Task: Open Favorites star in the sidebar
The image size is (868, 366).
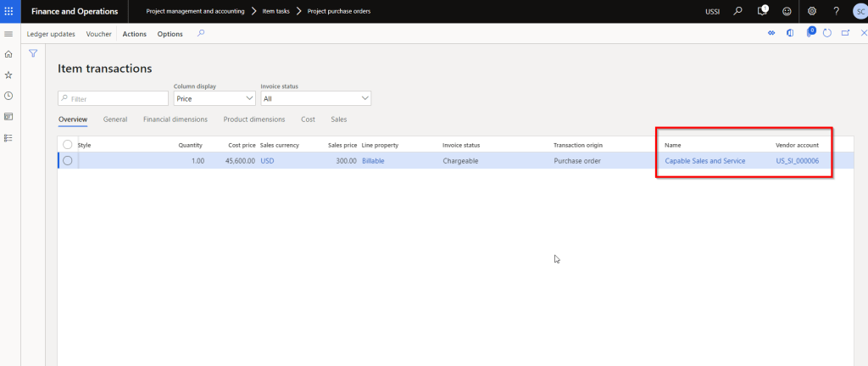Action: coord(8,75)
